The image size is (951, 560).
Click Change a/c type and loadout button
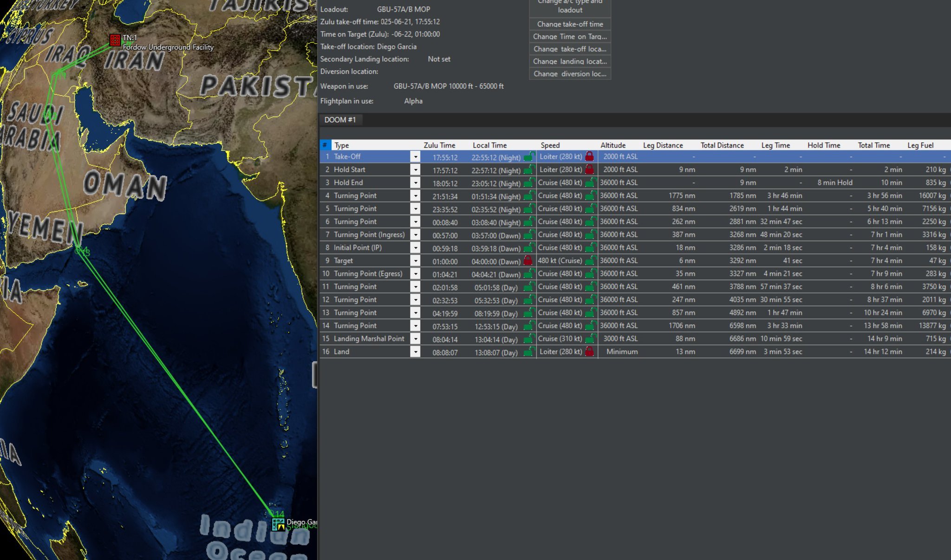[x=570, y=7]
